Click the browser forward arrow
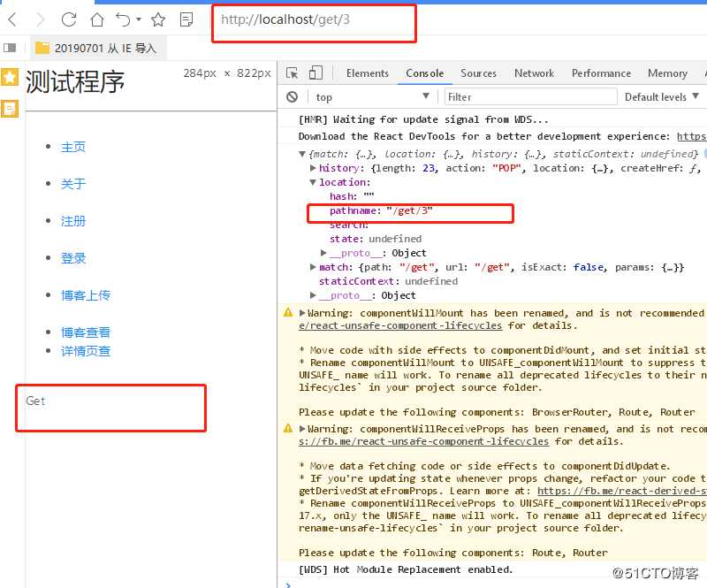Image resolution: width=707 pixels, height=588 pixels. (x=41, y=19)
